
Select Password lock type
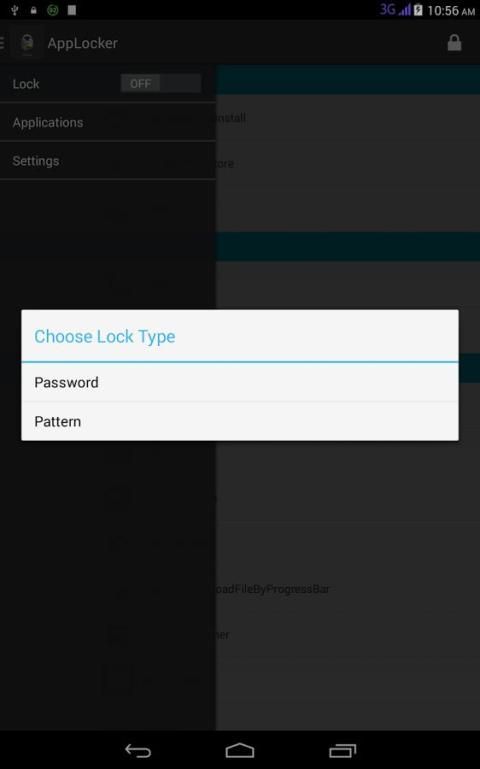pos(240,382)
